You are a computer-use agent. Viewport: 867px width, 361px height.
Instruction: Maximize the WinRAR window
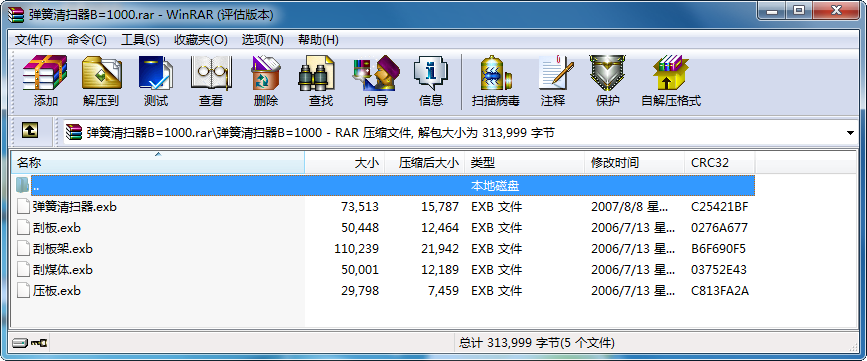pos(799,10)
